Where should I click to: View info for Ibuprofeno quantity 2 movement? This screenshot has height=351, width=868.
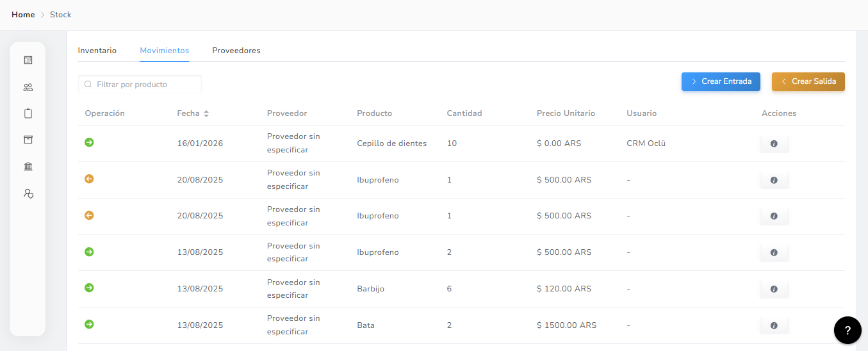tap(774, 252)
